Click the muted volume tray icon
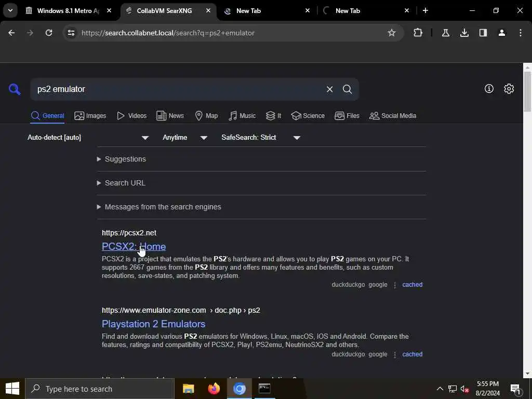 pos(464,389)
